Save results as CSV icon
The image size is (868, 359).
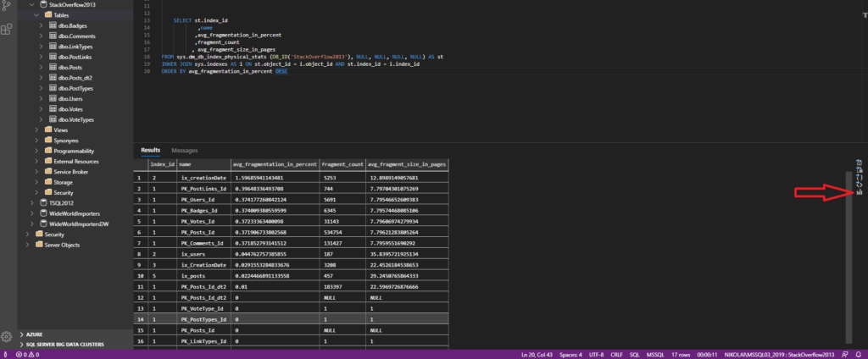click(x=860, y=162)
